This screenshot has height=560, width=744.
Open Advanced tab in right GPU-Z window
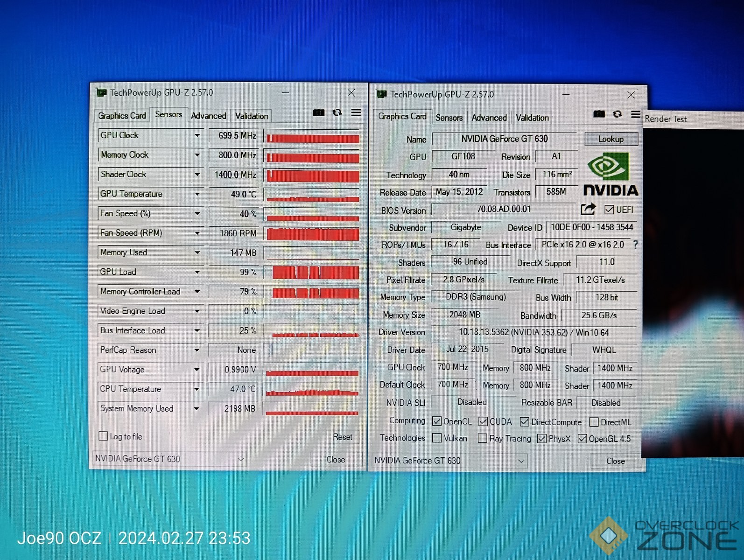pyautogui.click(x=489, y=118)
